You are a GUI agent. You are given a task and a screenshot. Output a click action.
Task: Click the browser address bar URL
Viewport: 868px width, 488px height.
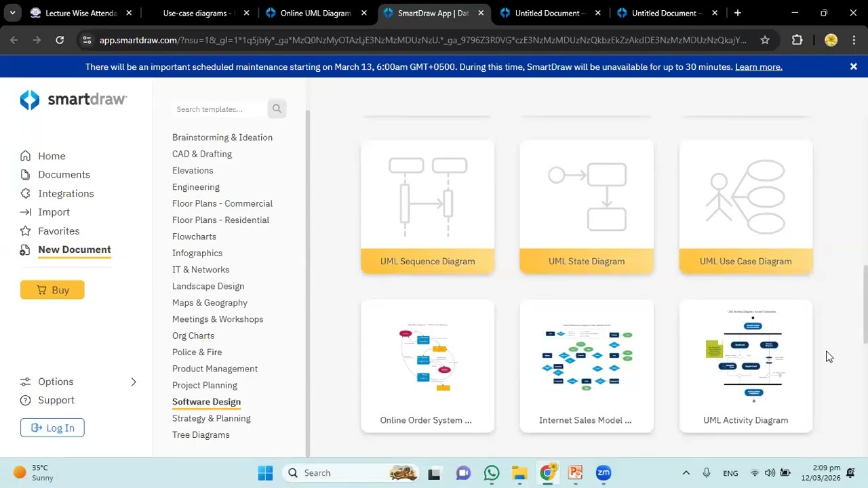(x=422, y=40)
